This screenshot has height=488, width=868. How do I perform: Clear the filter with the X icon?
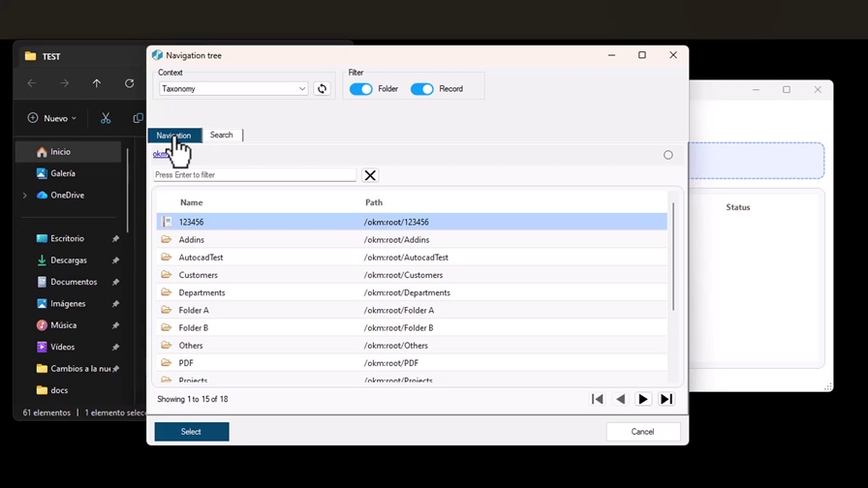[370, 175]
